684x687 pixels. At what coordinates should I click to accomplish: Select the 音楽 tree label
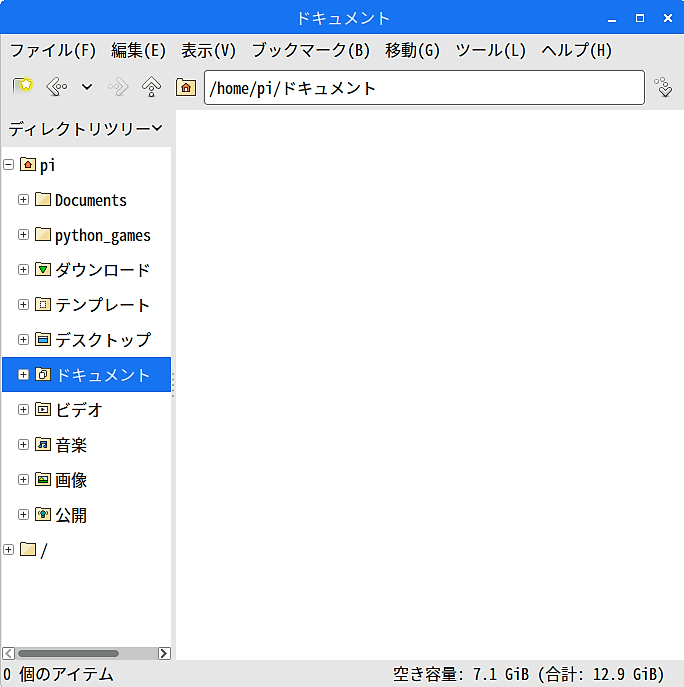point(71,445)
